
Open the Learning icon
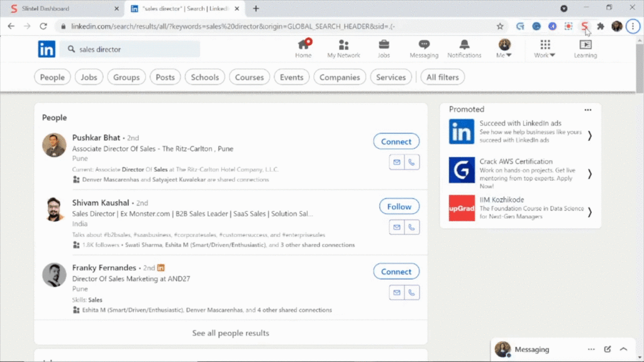click(x=586, y=45)
